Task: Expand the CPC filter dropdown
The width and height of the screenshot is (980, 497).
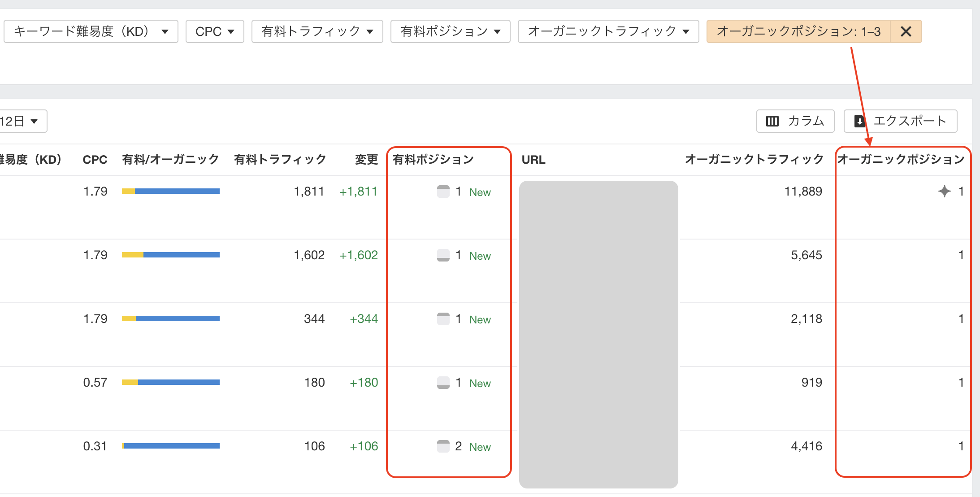Action: [x=215, y=31]
